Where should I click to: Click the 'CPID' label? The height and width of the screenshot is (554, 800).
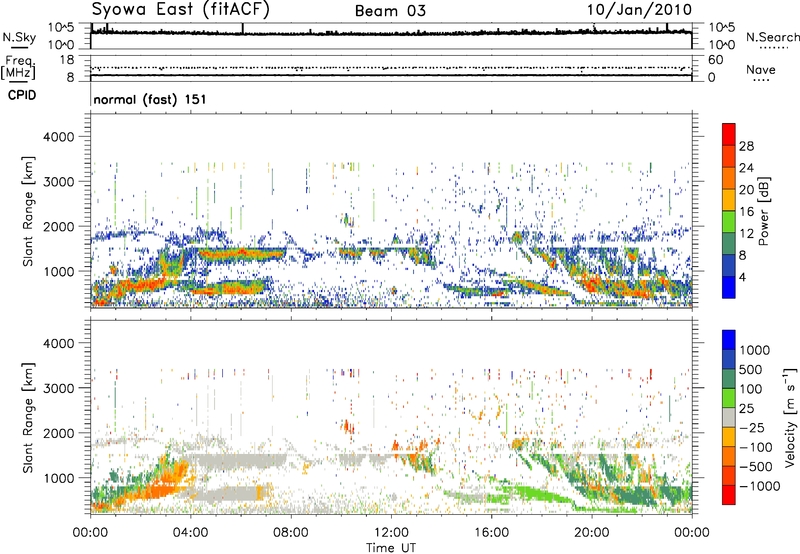click(x=22, y=95)
